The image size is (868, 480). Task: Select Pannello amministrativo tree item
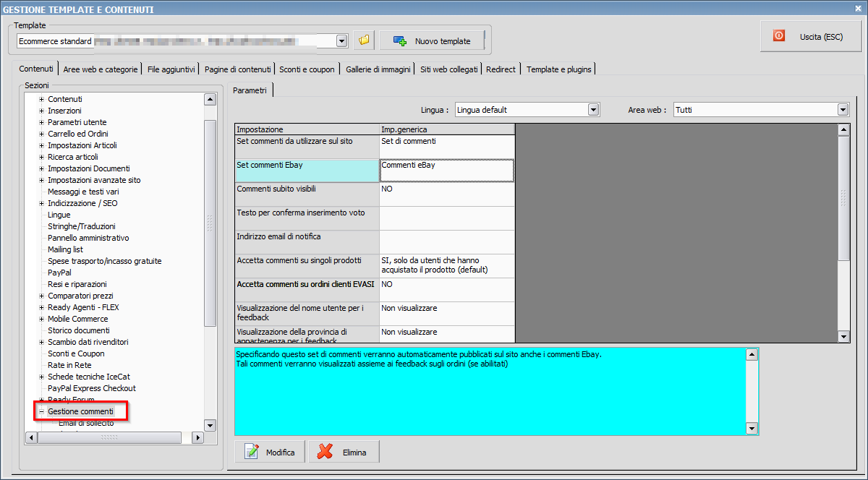(88, 238)
